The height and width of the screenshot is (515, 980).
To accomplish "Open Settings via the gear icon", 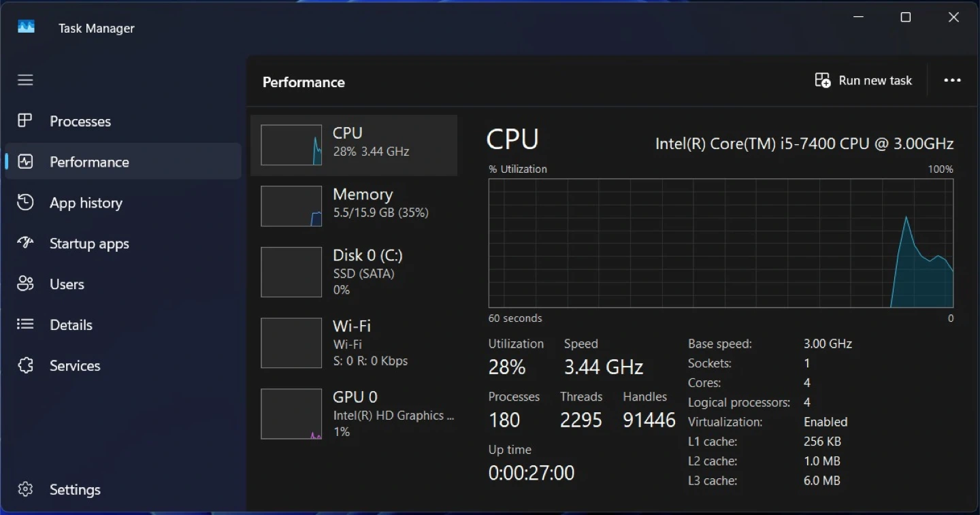I will click(x=25, y=489).
